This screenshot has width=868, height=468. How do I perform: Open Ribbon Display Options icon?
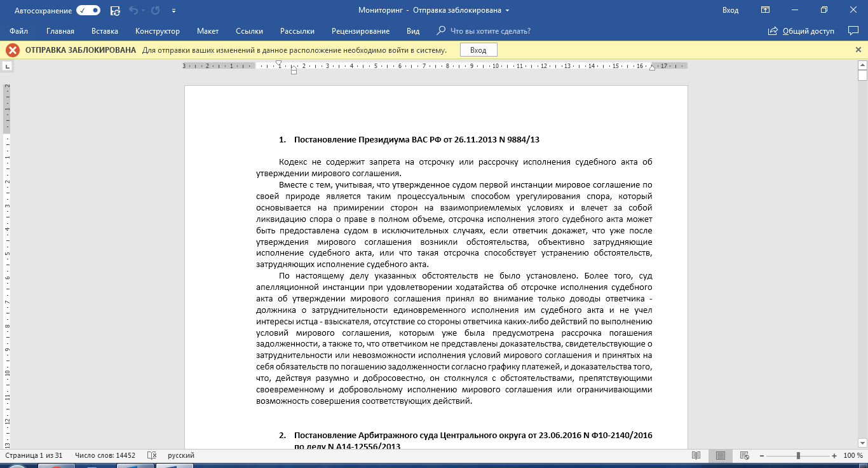tap(766, 10)
